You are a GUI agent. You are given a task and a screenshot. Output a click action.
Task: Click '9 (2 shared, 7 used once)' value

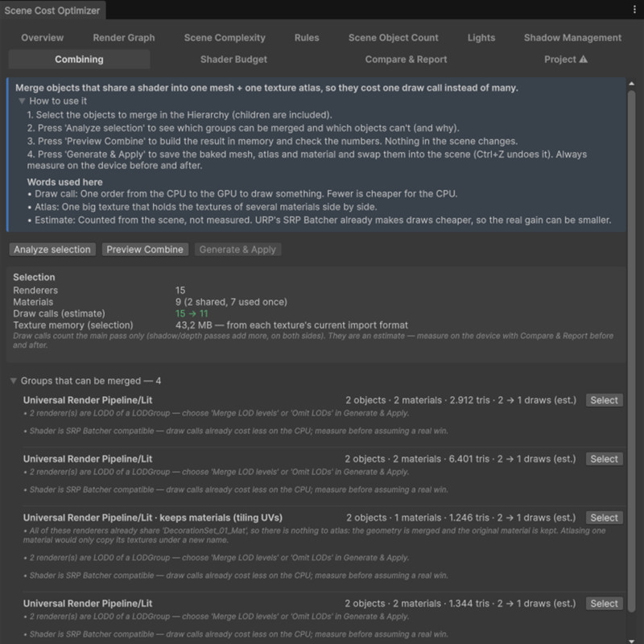point(231,302)
